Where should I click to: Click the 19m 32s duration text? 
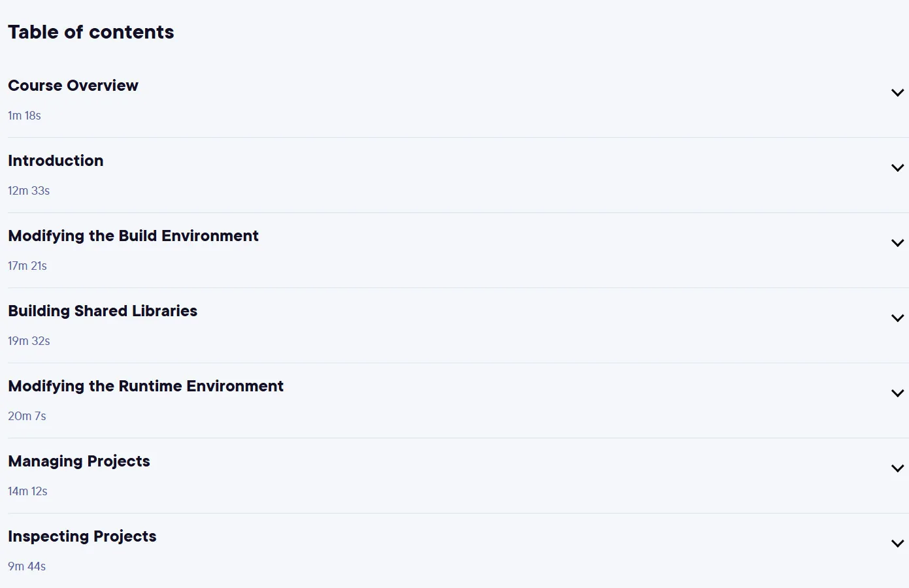tap(29, 341)
